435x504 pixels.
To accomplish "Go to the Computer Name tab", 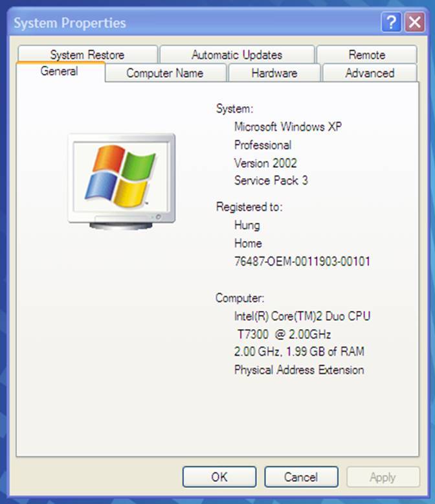I will [x=164, y=73].
